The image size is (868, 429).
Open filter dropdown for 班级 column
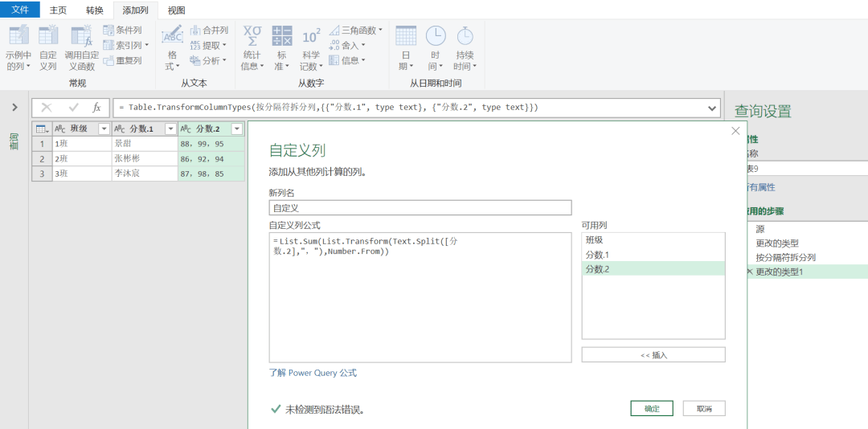(104, 129)
